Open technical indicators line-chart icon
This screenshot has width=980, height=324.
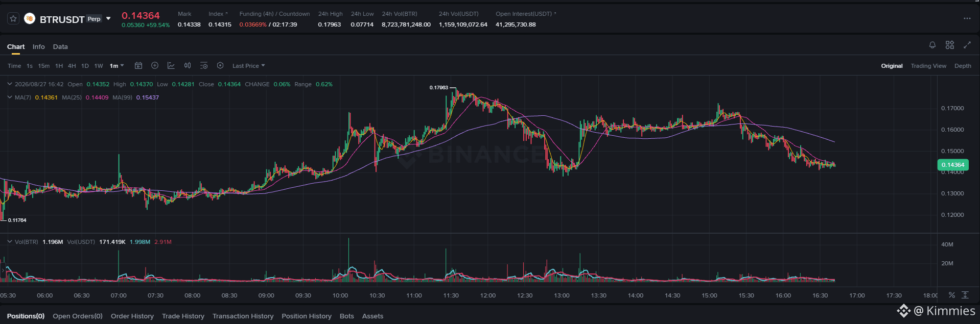click(171, 66)
